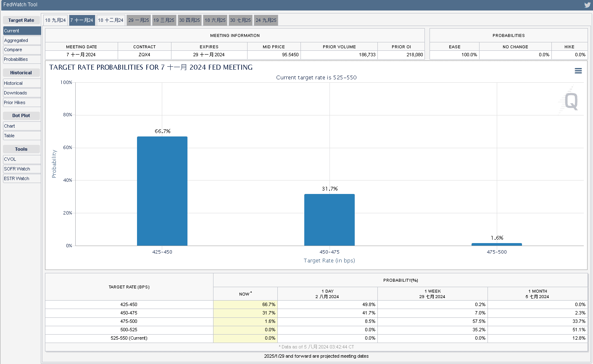Image resolution: width=593 pixels, height=364 pixels.
Task: Click the ZQX4 contract cell
Action: (145, 55)
